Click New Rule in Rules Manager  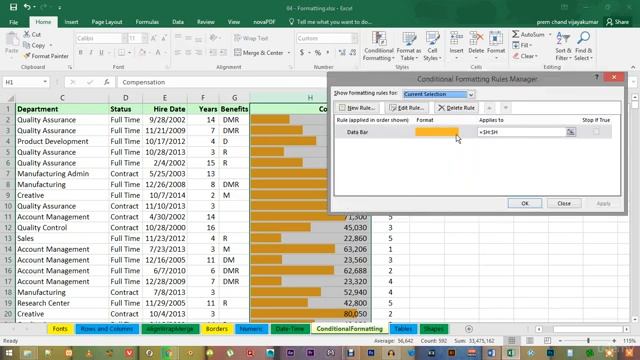(x=357, y=108)
